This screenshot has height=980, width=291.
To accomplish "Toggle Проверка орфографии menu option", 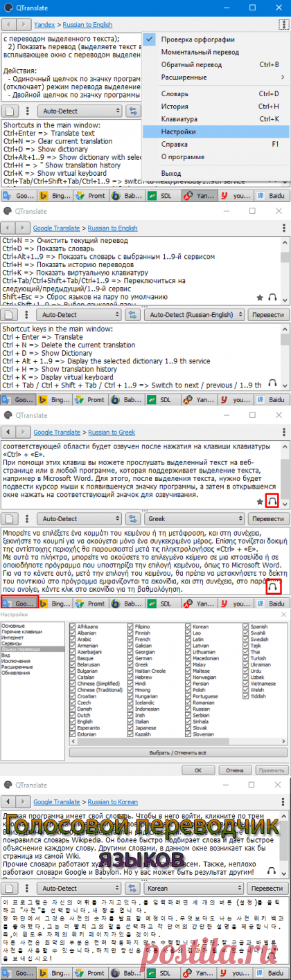I will click(x=216, y=39).
